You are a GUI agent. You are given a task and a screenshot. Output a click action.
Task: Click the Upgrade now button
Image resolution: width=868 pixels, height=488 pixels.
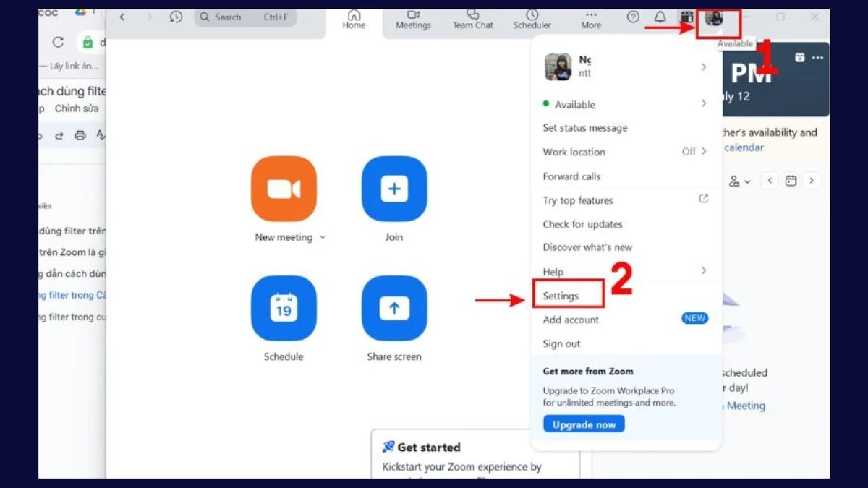[x=584, y=424]
